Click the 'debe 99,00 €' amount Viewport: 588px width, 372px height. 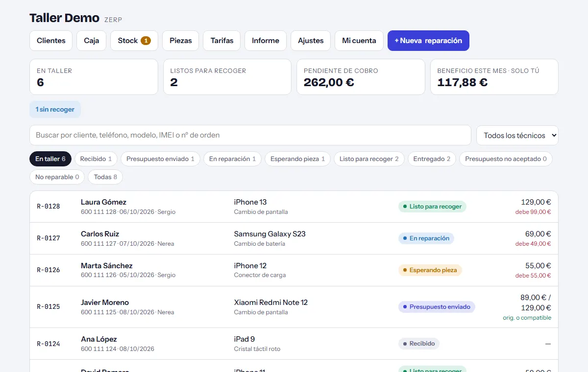click(x=533, y=212)
